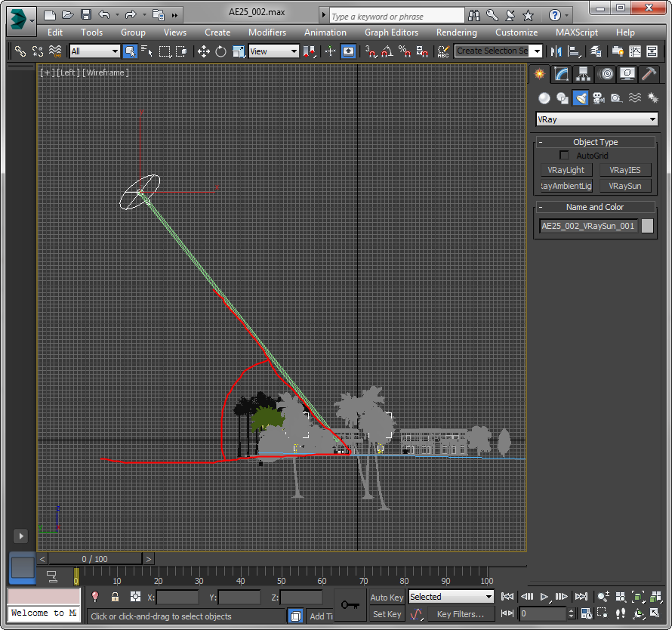The width and height of the screenshot is (672, 630).
Task: Open the selection filter All dropdown
Action: (x=94, y=51)
